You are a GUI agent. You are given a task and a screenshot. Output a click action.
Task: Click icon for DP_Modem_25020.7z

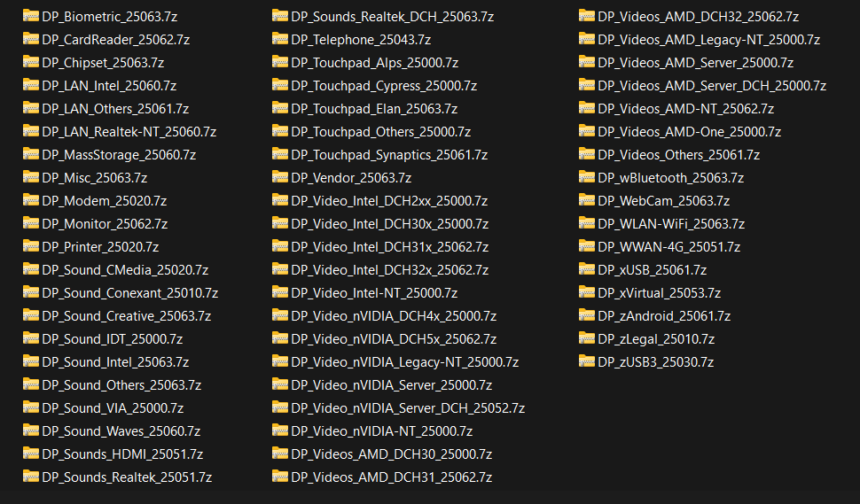click(31, 199)
